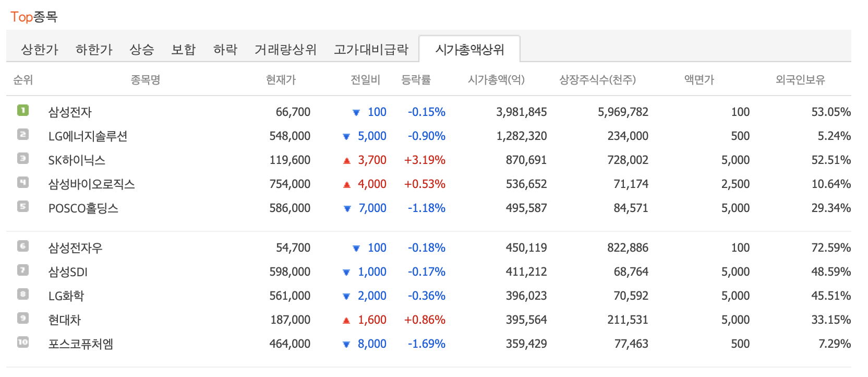Click the rank 8 badge icon
The height and width of the screenshot is (377, 868).
[x=23, y=294]
